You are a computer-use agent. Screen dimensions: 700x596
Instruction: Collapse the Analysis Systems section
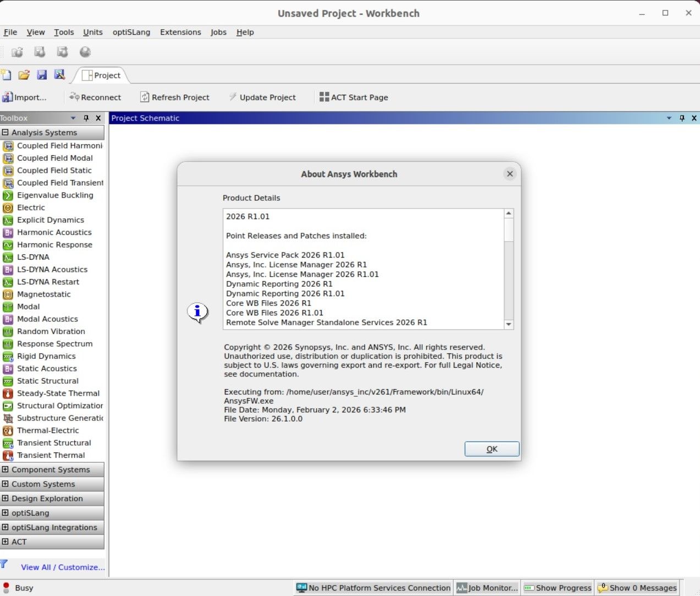point(5,132)
